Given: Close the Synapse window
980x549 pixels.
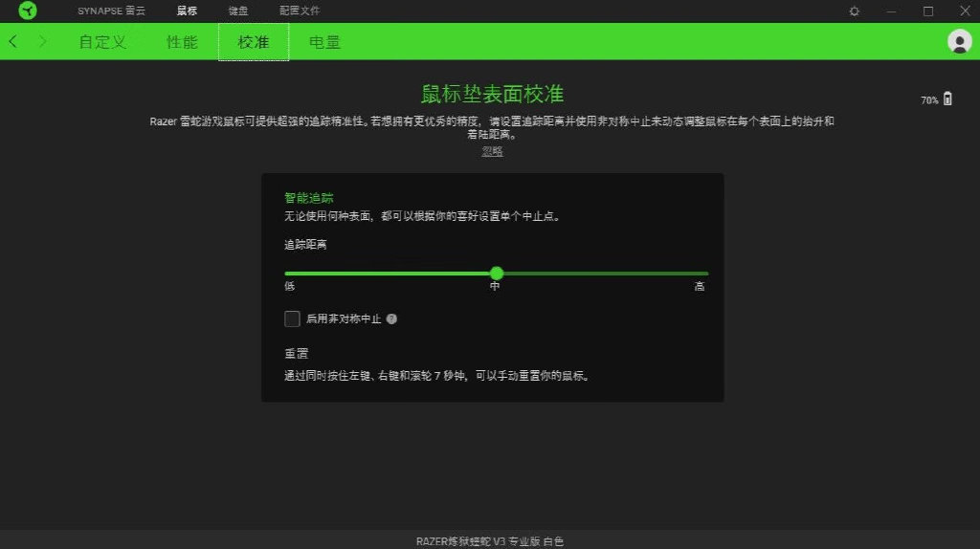Looking at the screenshot, I should tap(965, 11).
